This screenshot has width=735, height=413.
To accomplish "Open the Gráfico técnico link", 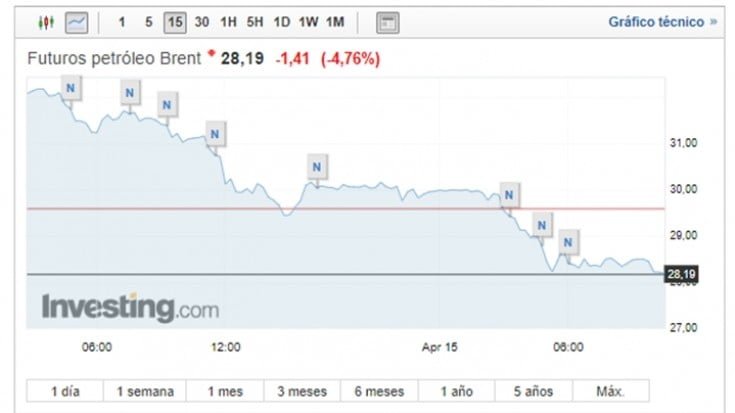I will click(x=662, y=21).
